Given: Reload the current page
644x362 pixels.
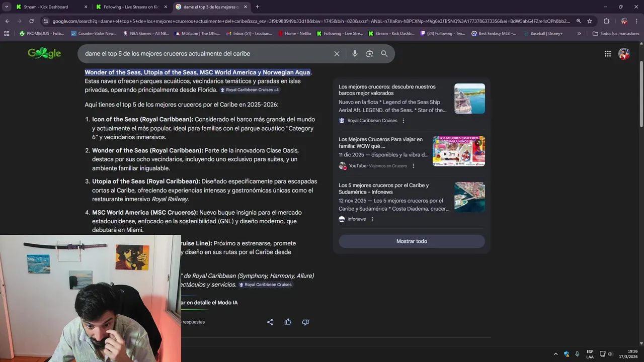Looking at the screenshot, I should point(31,21).
